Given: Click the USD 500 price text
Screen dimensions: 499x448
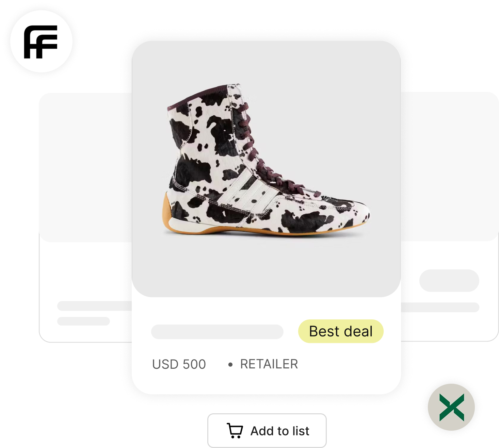Looking at the screenshot, I should click(x=179, y=364).
